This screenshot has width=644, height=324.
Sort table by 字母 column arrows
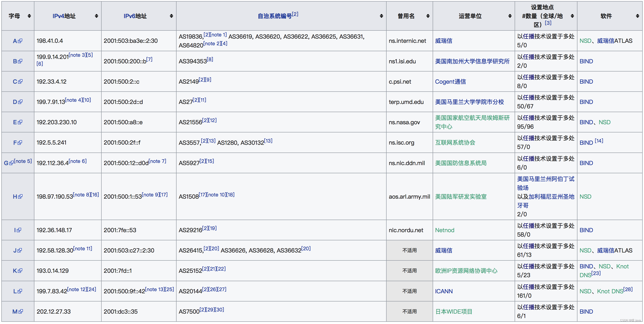pos(29,16)
